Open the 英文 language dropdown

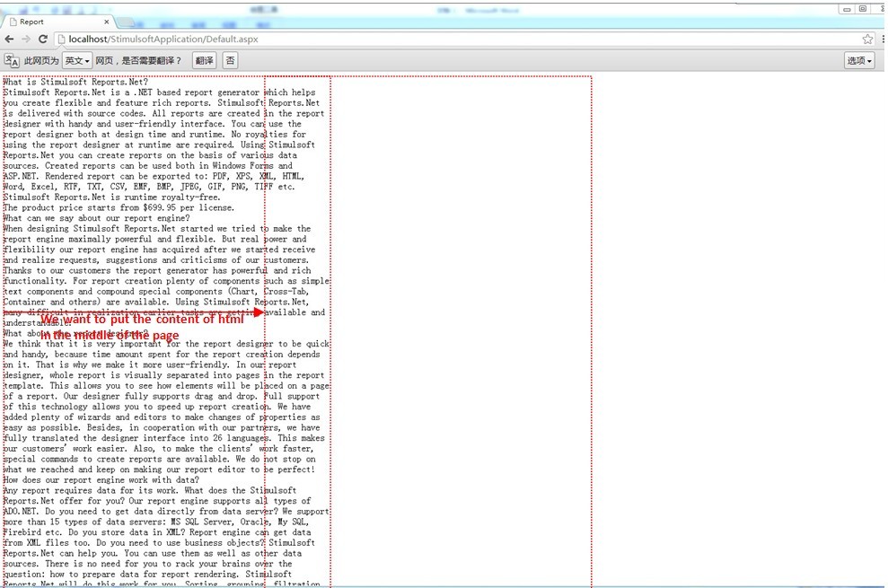click(77, 61)
